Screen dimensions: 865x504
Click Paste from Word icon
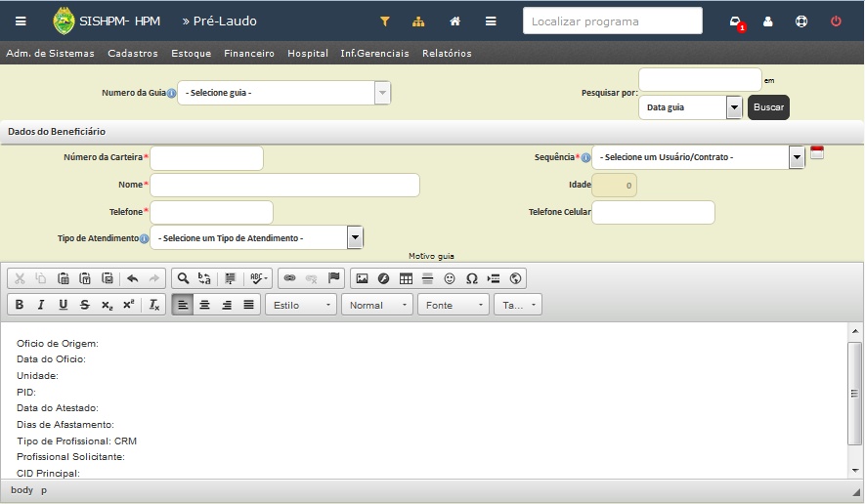[108, 278]
